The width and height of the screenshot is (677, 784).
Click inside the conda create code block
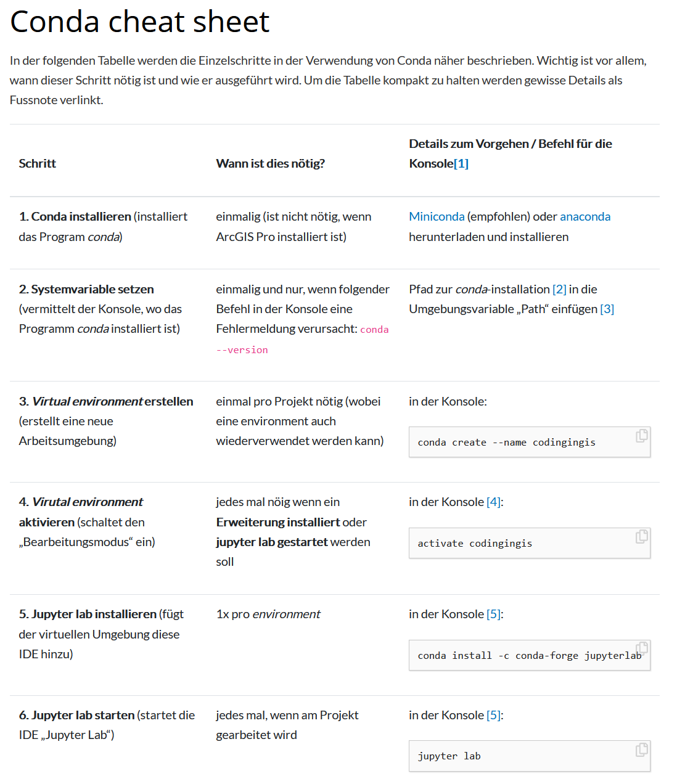pos(506,443)
